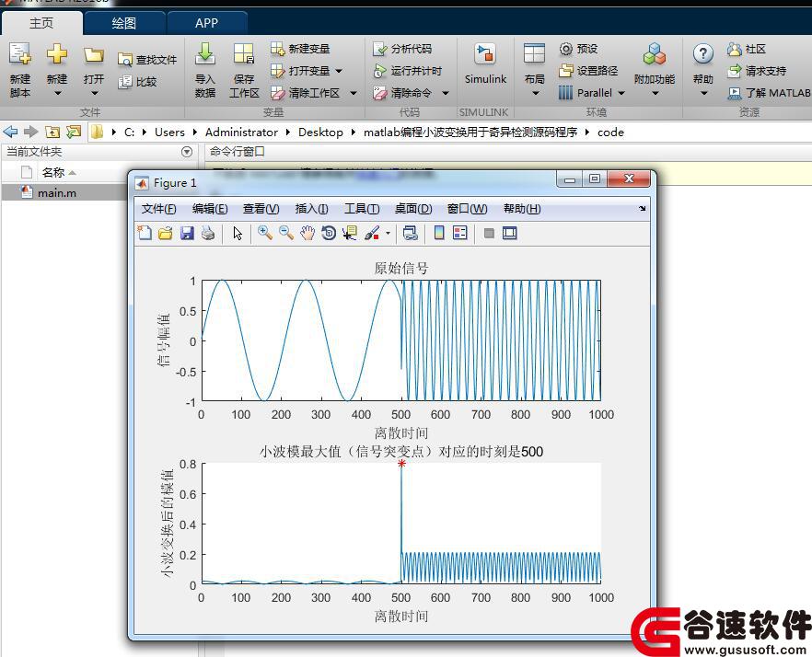The image size is (812, 657).
Task: Click the 新建变量 (New Variable) icon
Action: tap(278, 49)
